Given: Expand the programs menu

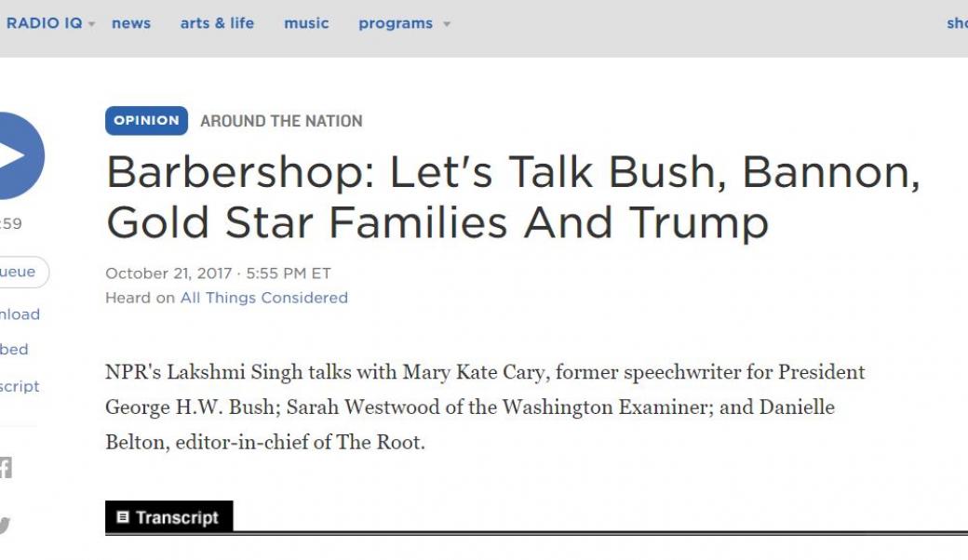Looking at the screenshot, I should [x=404, y=22].
